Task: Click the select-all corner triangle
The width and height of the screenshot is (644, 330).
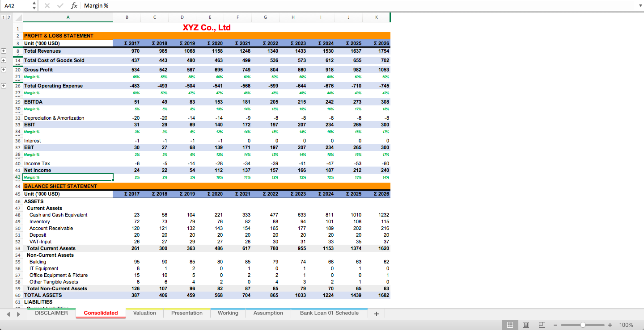Action: pos(17,17)
